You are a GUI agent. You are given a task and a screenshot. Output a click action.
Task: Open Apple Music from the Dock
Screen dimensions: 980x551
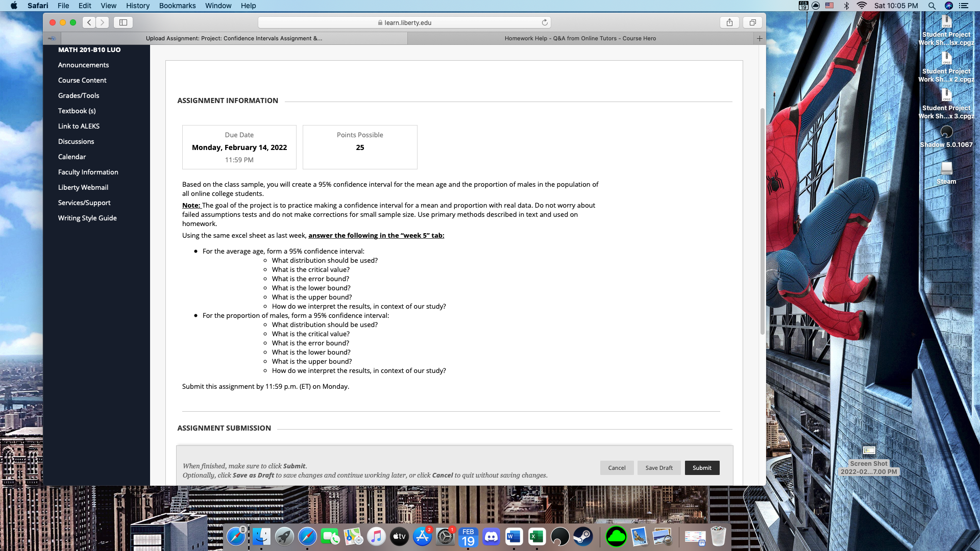click(x=377, y=536)
